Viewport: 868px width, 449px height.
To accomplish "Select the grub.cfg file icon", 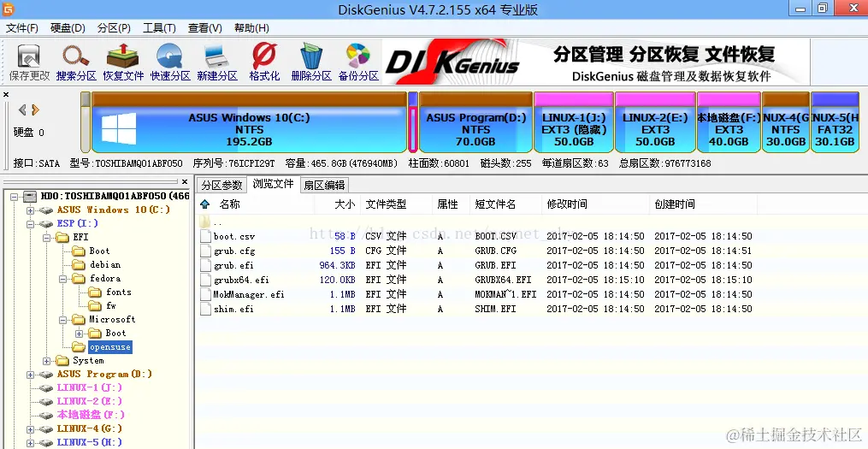I will click(x=206, y=251).
